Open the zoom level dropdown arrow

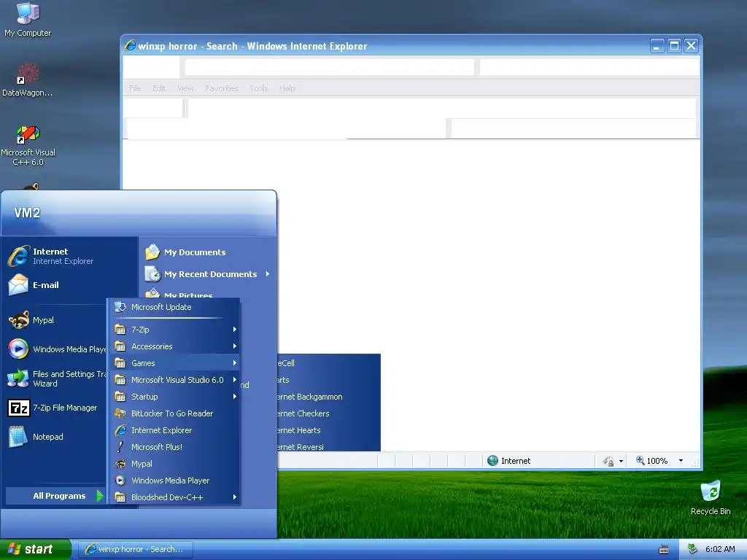point(681,461)
